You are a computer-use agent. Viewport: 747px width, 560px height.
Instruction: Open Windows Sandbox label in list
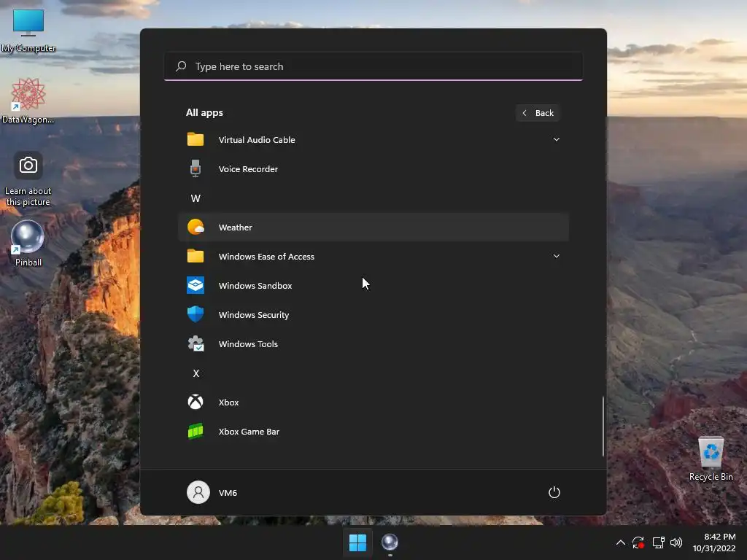click(255, 286)
